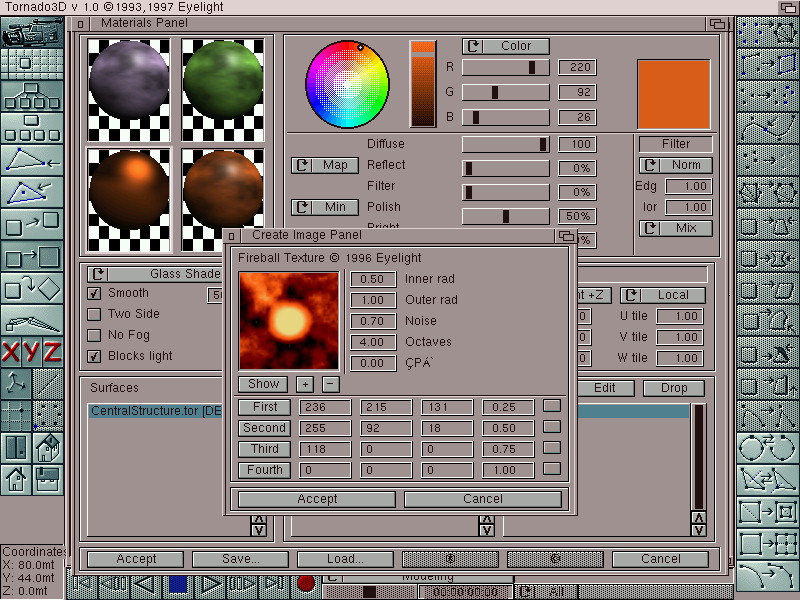Click the Inner rad value field
This screenshot has width=800, height=600.
(372, 280)
